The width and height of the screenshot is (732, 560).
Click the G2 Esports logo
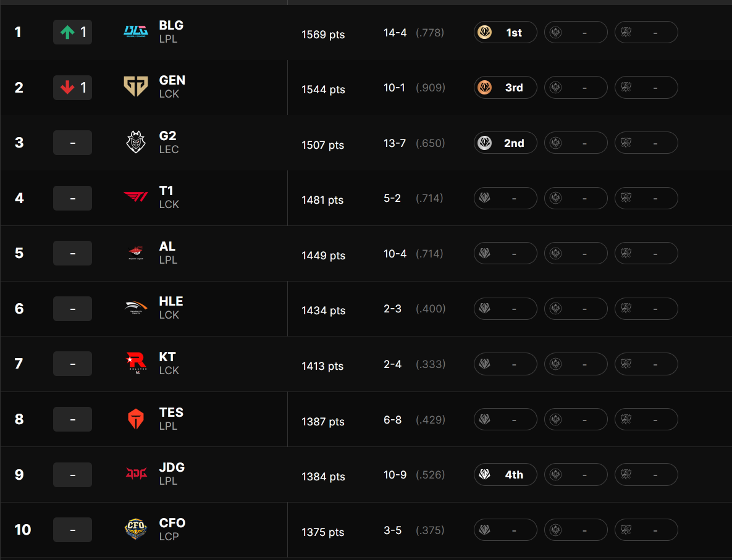[x=136, y=143]
